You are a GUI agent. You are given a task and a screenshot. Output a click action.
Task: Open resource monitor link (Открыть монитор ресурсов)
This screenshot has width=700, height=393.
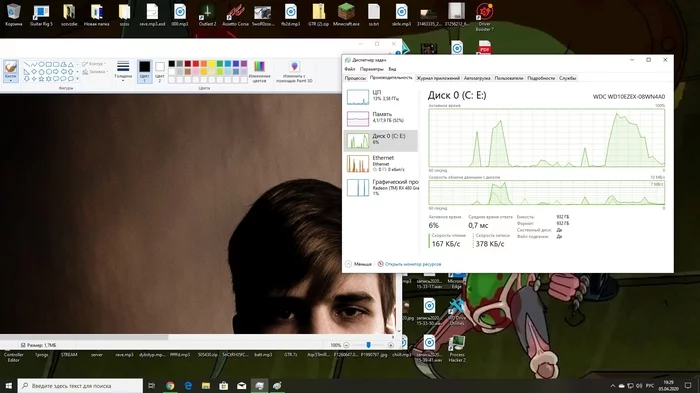click(x=409, y=264)
